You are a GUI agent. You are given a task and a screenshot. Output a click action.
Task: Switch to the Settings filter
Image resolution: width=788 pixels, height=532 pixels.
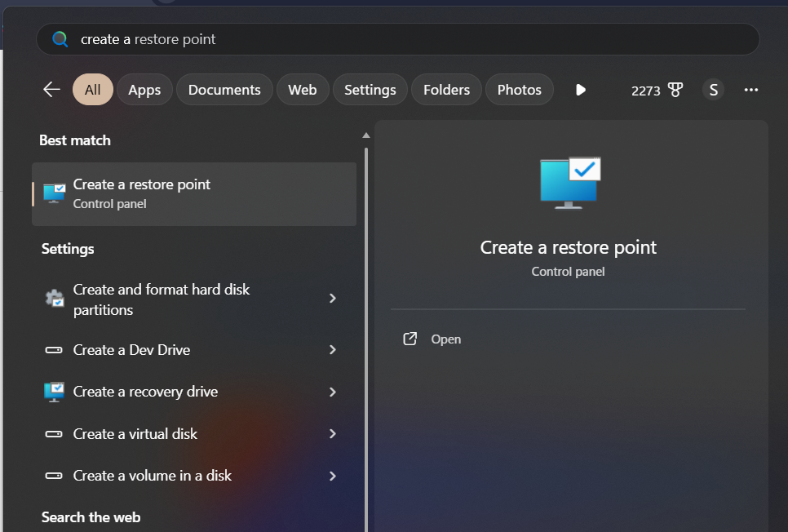click(370, 90)
